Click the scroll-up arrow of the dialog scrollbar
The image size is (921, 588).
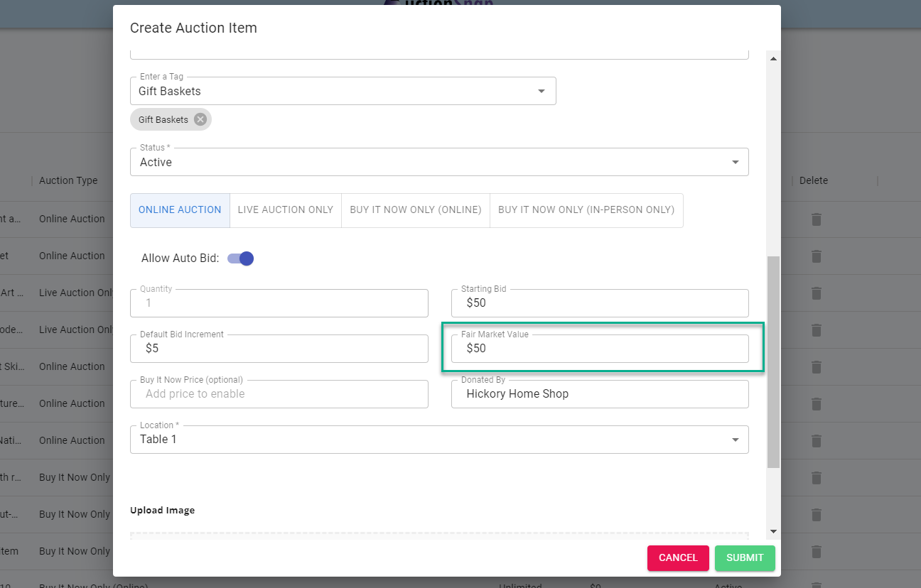(x=773, y=58)
